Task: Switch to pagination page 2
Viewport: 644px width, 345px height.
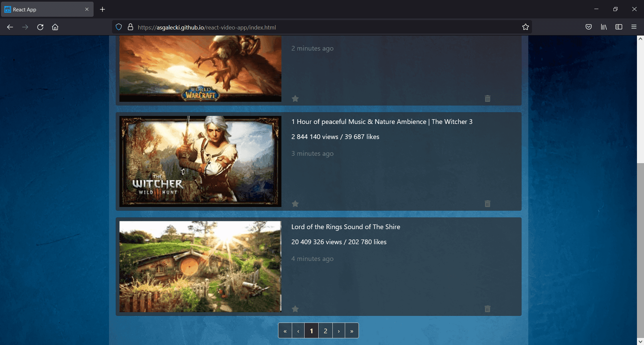Action: tap(325, 331)
